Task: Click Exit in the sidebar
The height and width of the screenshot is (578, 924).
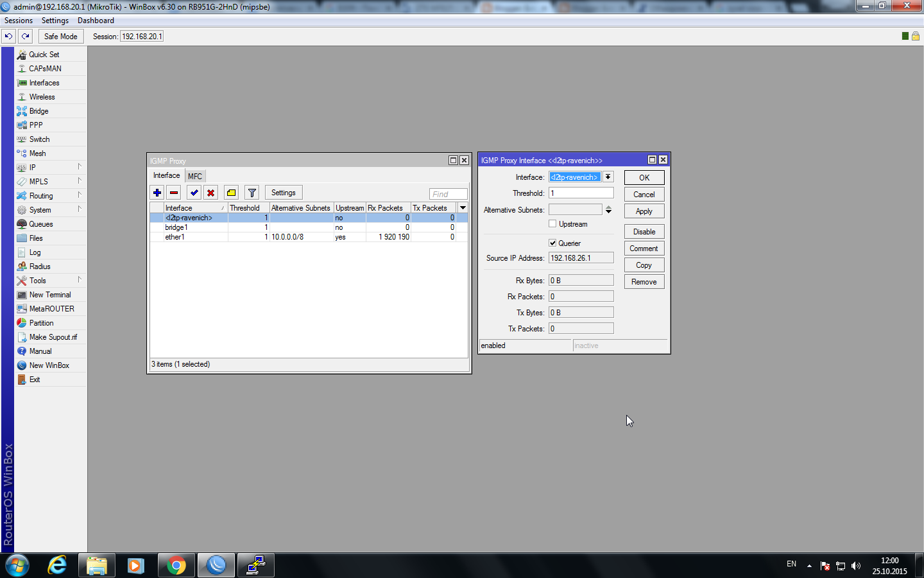Action: click(51, 380)
